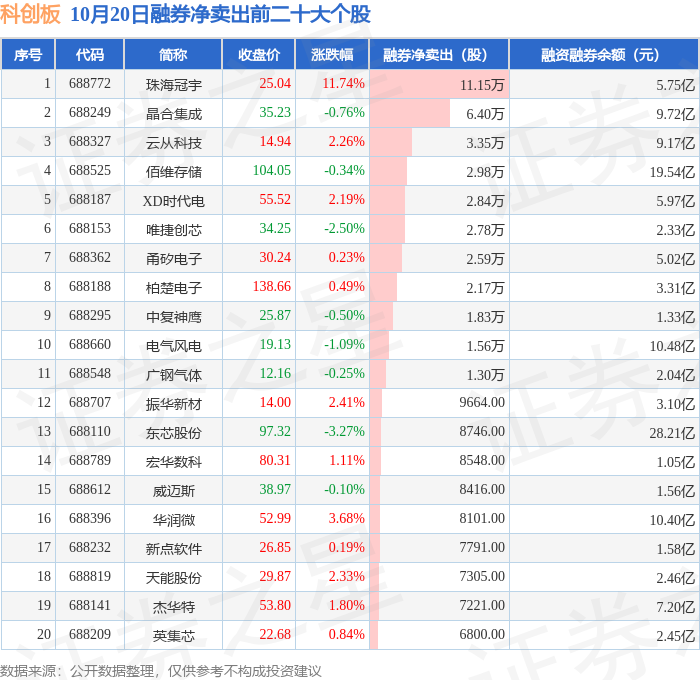Click the 序号 column header
Image resolution: width=700 pixels, height=680 pixels.
pos(28,54)
